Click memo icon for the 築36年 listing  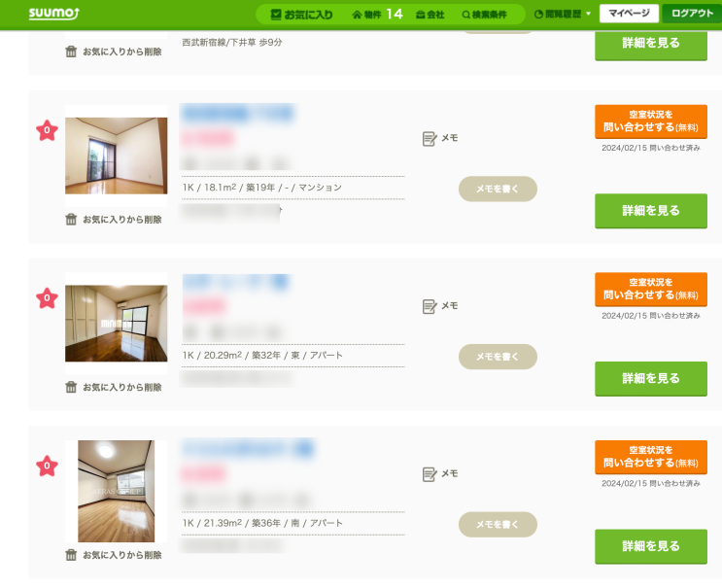[x=430, y=474]
